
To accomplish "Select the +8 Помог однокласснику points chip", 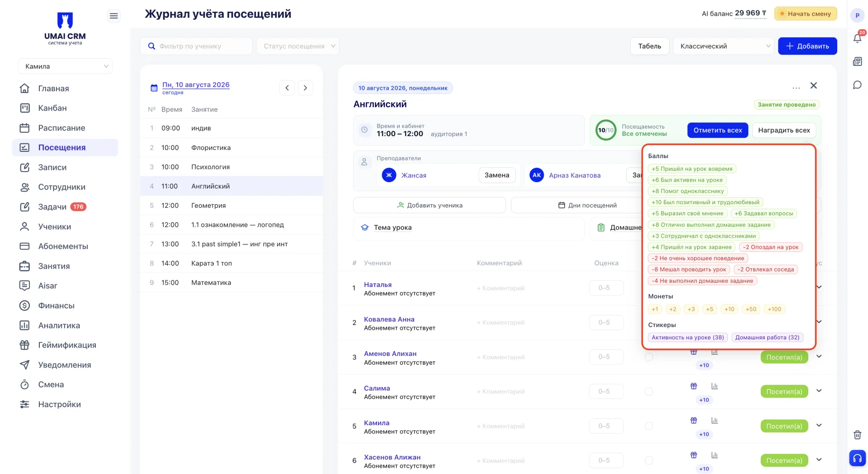I will (x=688, y=191).
